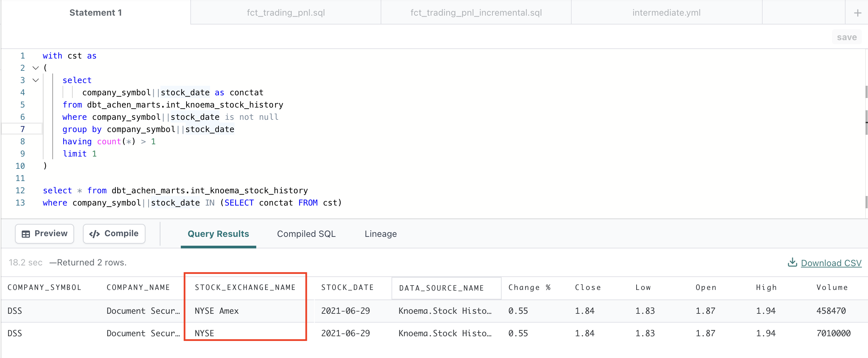The height and width of the screenshot is (358, 868).
Task: Open the intermediate.yml tab
Action: [x=666, y=13]
